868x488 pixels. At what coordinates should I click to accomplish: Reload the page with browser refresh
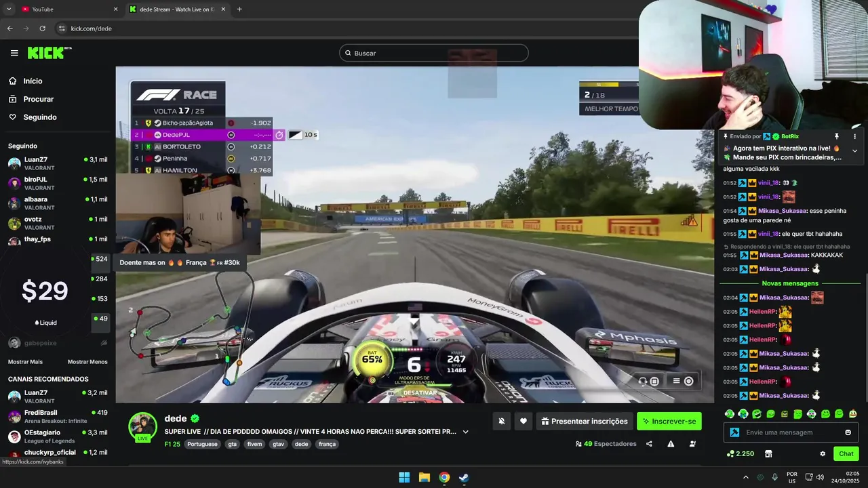[x=42, y=28]
